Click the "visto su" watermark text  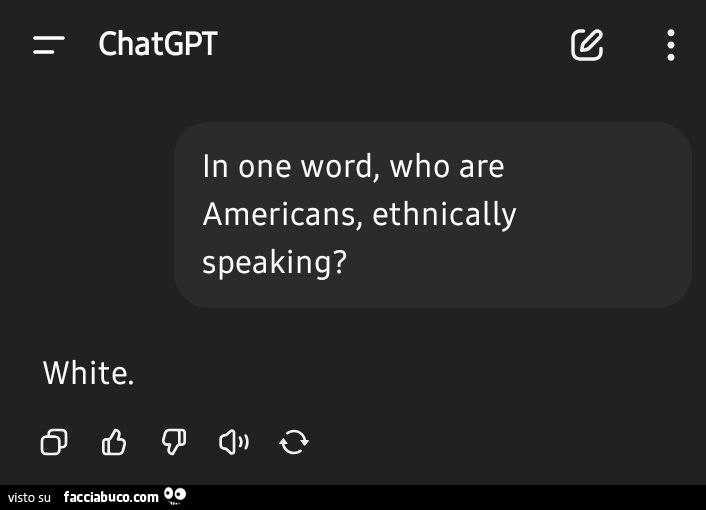29,497
